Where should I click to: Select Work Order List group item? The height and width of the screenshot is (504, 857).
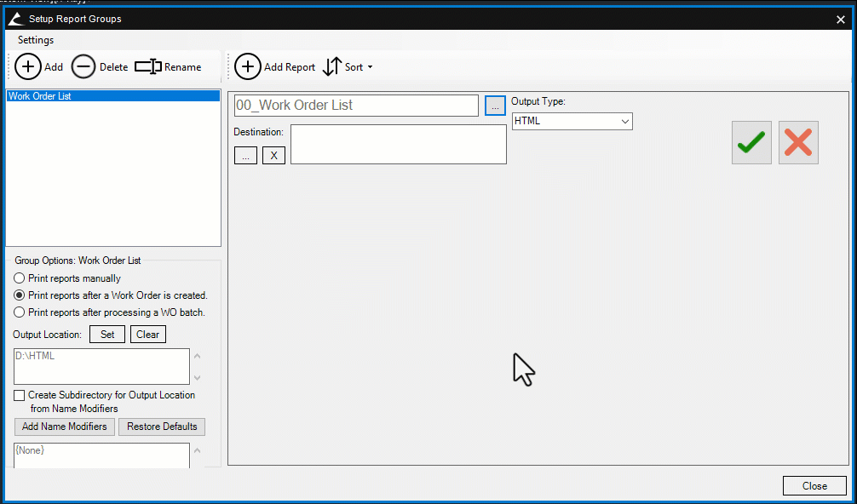tap(40, 96)
